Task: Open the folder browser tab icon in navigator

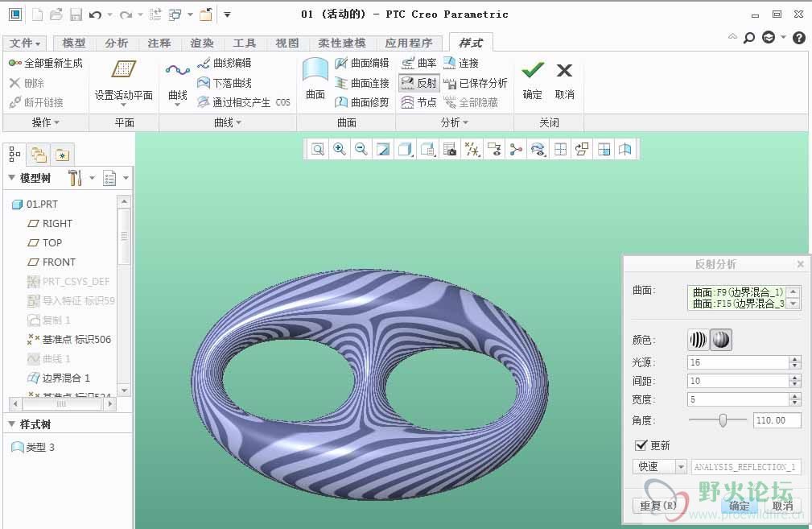Action: pos(39,155)
